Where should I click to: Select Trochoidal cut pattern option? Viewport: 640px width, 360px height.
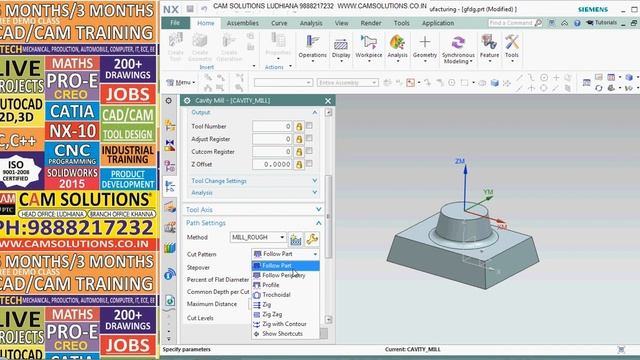pos(285,295)
